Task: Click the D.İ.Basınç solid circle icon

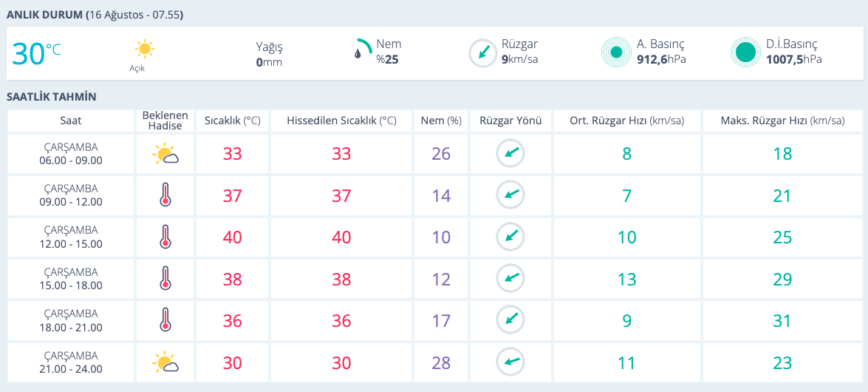Action: click(745, 53)
